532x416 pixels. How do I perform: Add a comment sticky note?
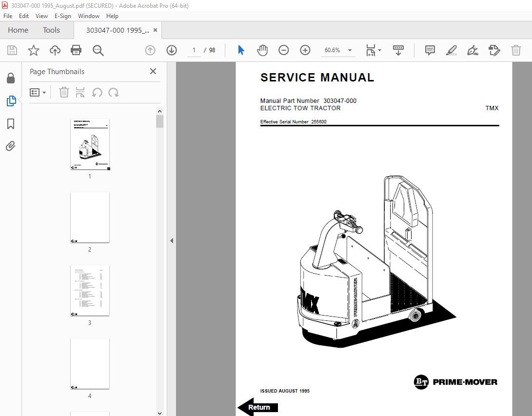click(x=430, y=50)
